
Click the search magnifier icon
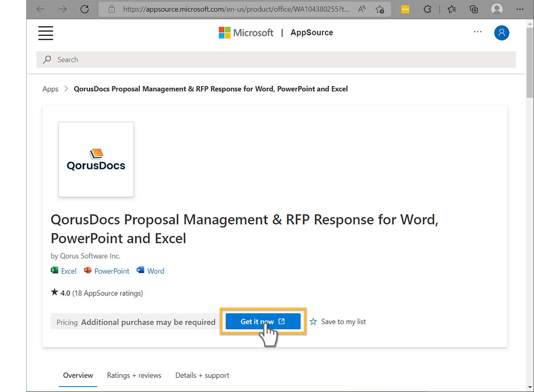47,59
